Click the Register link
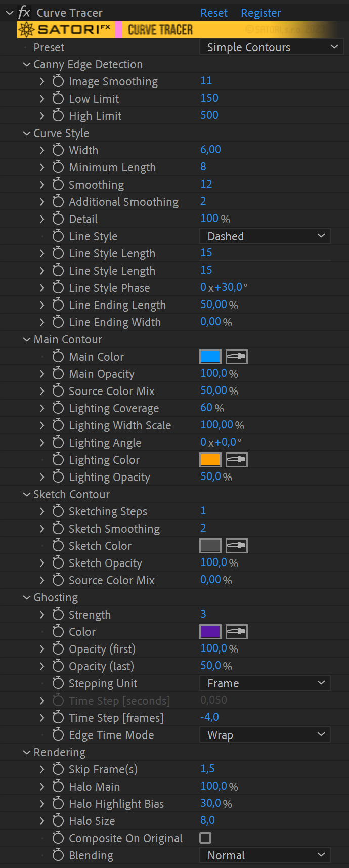The height and width of the screenshot is (868, 349). [260, 13]
